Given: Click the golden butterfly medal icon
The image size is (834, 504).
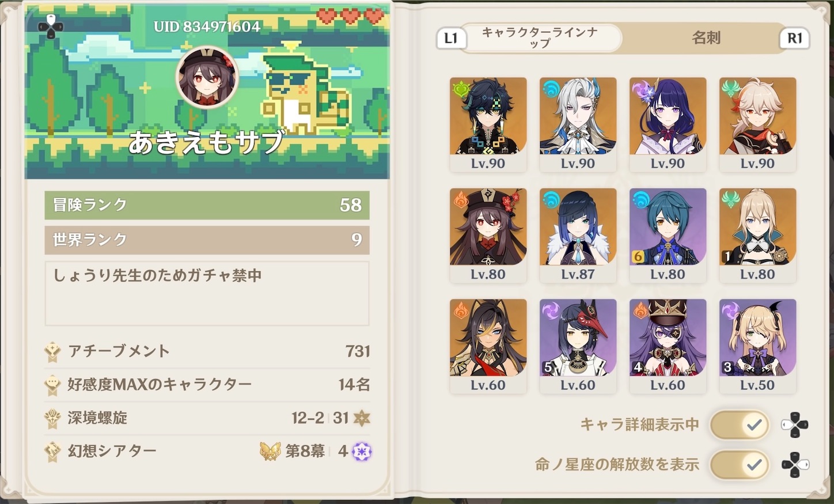Looking at the screenshot, I should tap(270, 451).
